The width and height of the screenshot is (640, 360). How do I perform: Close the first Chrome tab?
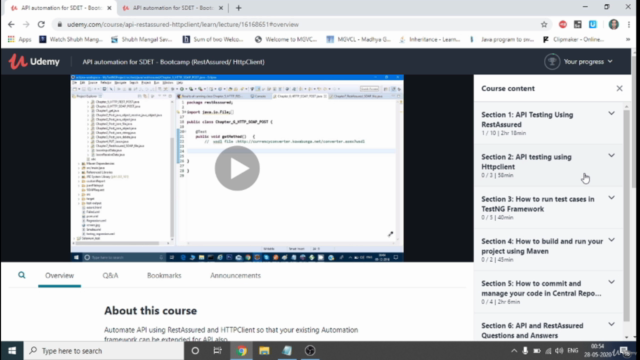coord(109,8)
